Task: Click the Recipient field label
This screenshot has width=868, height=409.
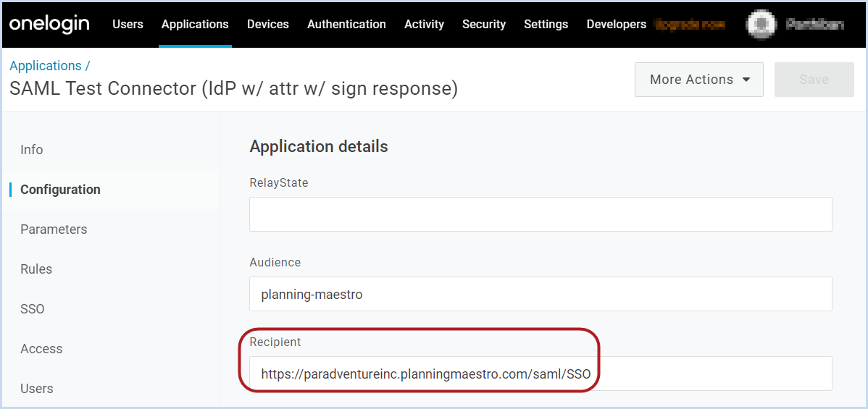Action: point(275,342)
